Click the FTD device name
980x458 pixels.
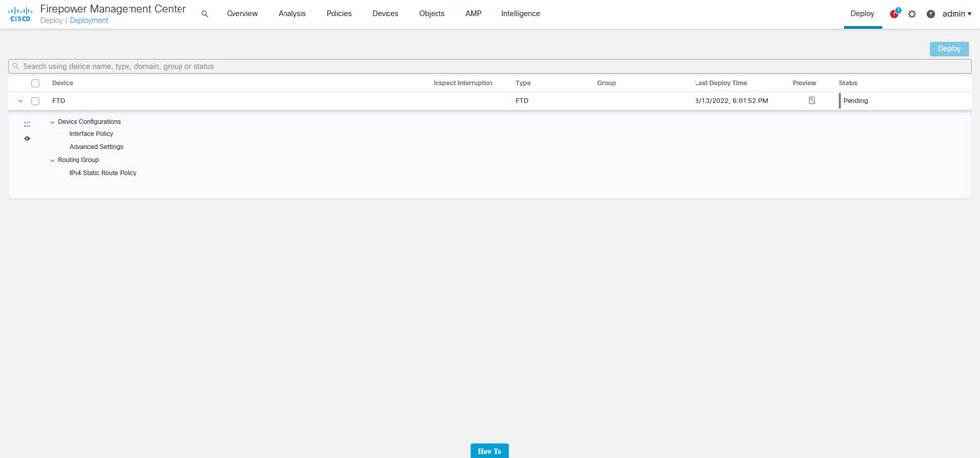coord(59,101)
